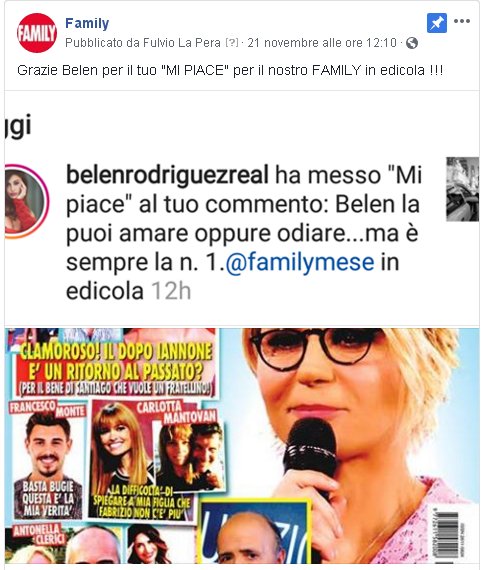Open Fulvio La Pera's profile link
Screen dimensions: 488x570
(181, 43)
